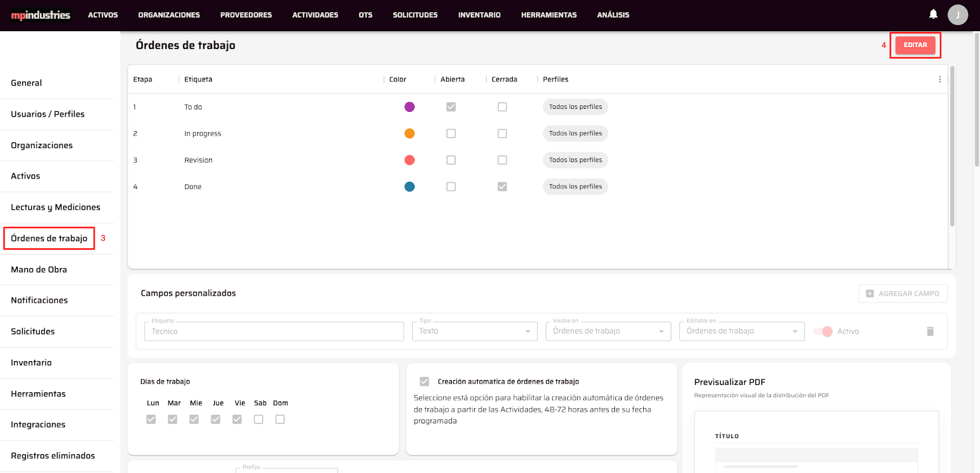Screen dimensions: 980x473
Task: Delete the Tecnico custom field
Action: 930,331
